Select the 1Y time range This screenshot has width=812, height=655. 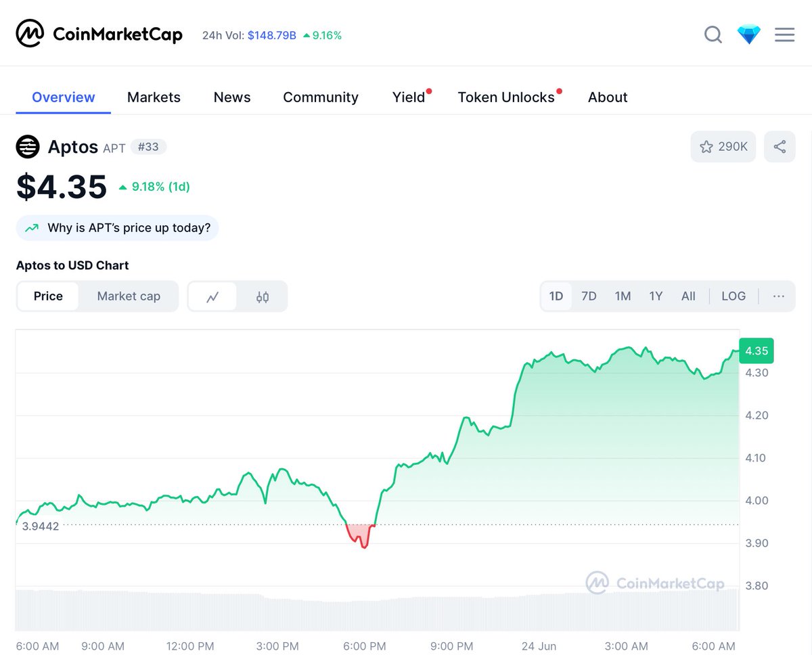tap(656, 296)
